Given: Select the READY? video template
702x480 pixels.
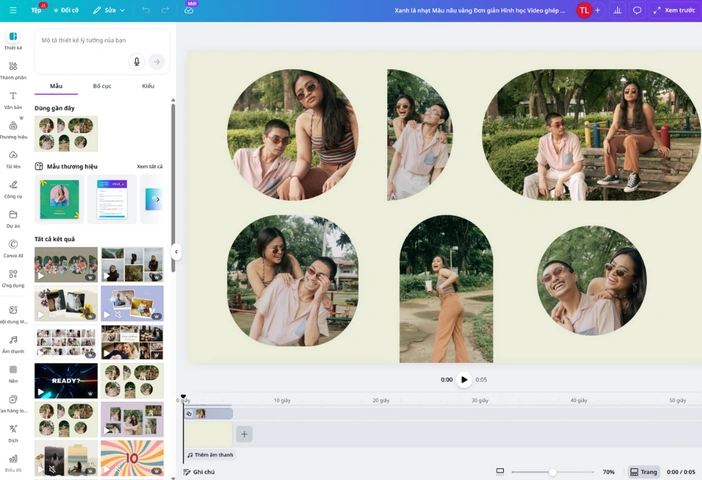Looking at the screenshot, I should [x=66, y=381].
